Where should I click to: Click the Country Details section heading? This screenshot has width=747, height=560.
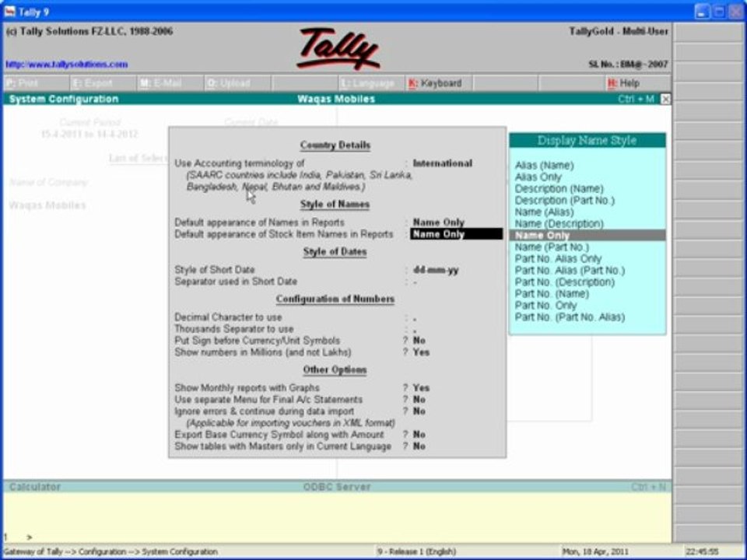(x=335, y=145)
